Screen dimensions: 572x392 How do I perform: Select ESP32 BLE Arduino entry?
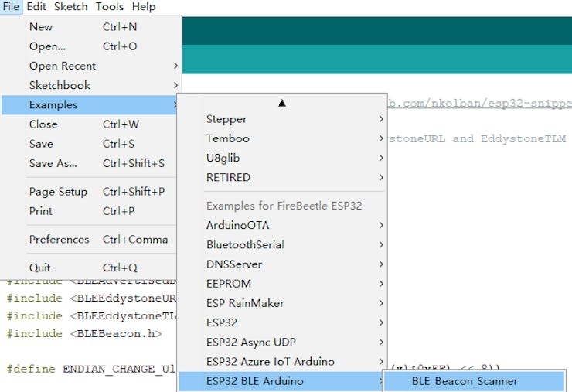281,381
